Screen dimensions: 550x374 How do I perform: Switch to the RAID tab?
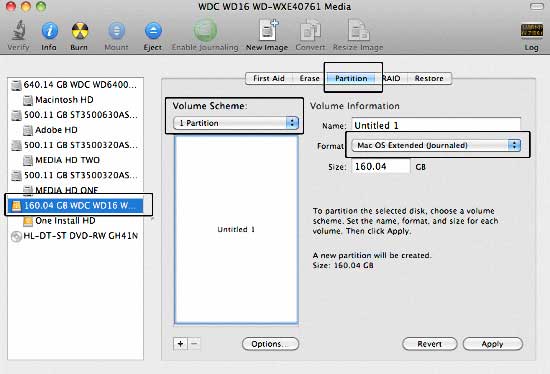click(x=391, y=78)
